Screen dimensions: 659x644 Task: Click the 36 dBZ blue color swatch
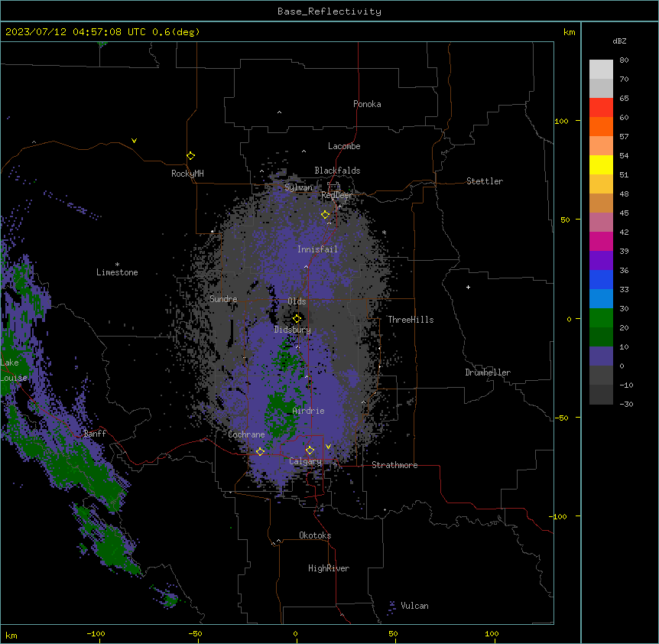[x=601, y=279]
